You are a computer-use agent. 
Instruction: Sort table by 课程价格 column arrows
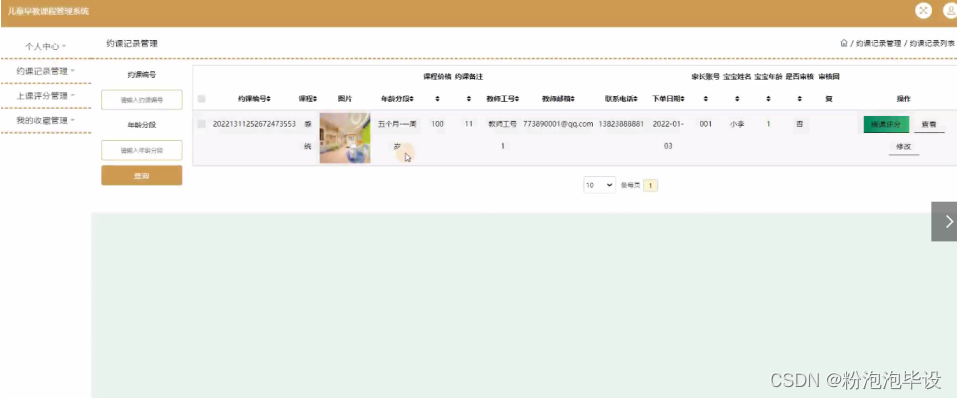[x=437, y=98]
